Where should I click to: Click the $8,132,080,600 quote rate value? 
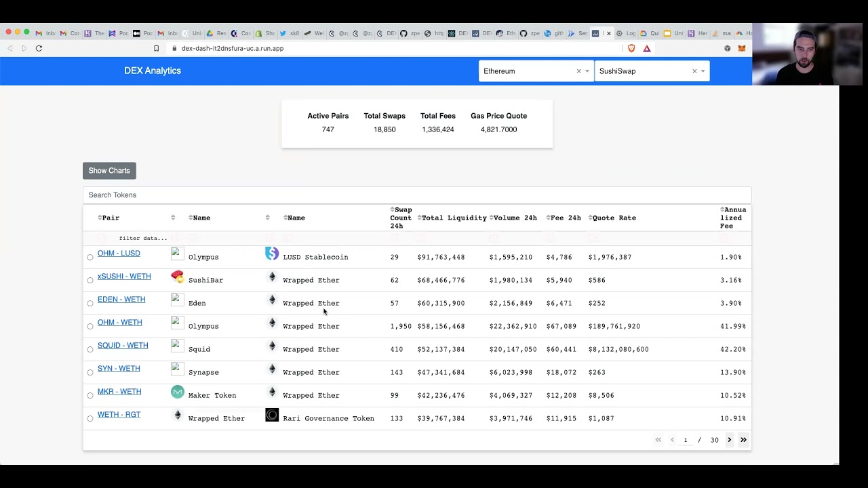(x=618, y=350)
